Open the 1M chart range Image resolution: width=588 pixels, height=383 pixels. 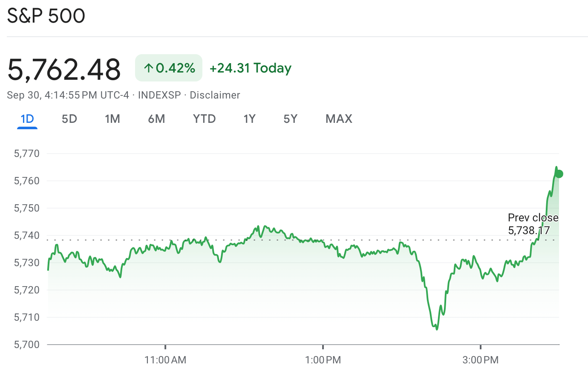pos(112,119)
